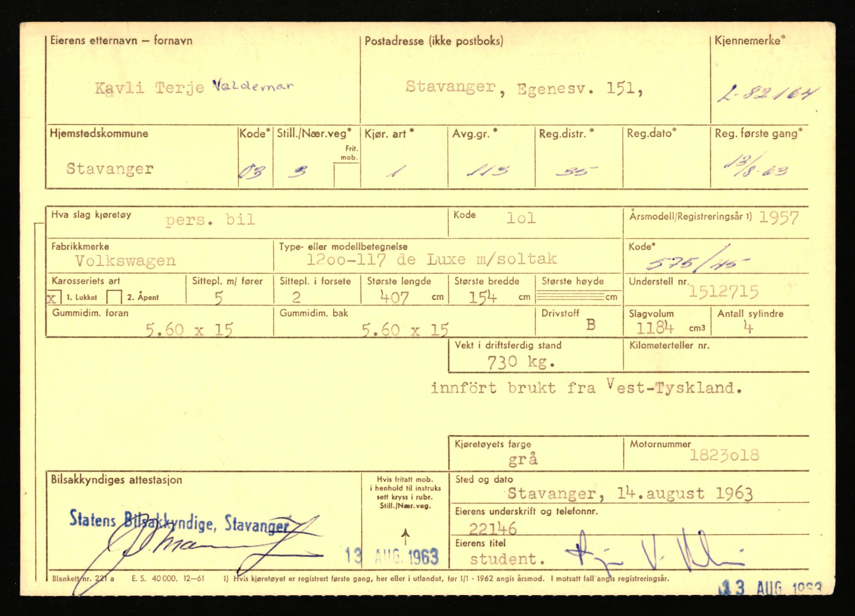Click the fuel type 'B' under Drivstoff
Image resolution: width=855 pixels, height=616 pixels.
591,325
